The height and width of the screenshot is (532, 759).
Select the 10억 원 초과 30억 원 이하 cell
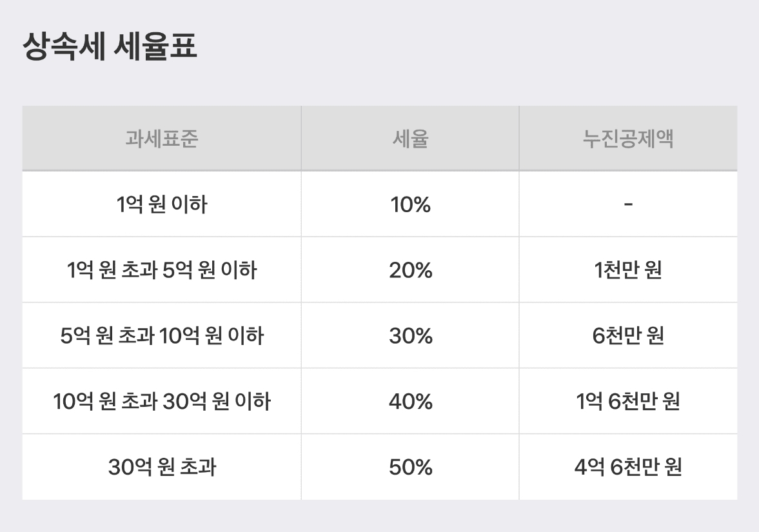pyautogui.click(x=161, y=402)
